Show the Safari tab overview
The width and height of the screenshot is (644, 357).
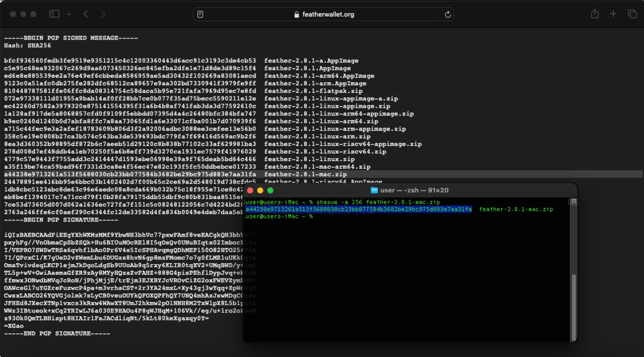point(632,14)
